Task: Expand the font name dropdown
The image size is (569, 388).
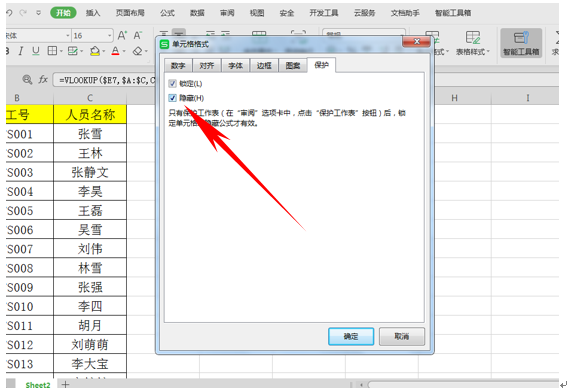Action: (x=67, y=36)
